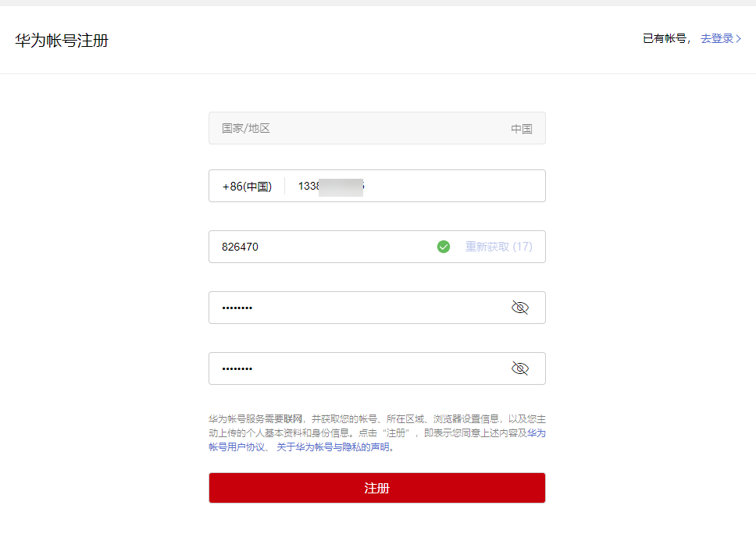Click 重新获取 resend code link
This screenshot has height=548, width=756.
pos(498,247)
